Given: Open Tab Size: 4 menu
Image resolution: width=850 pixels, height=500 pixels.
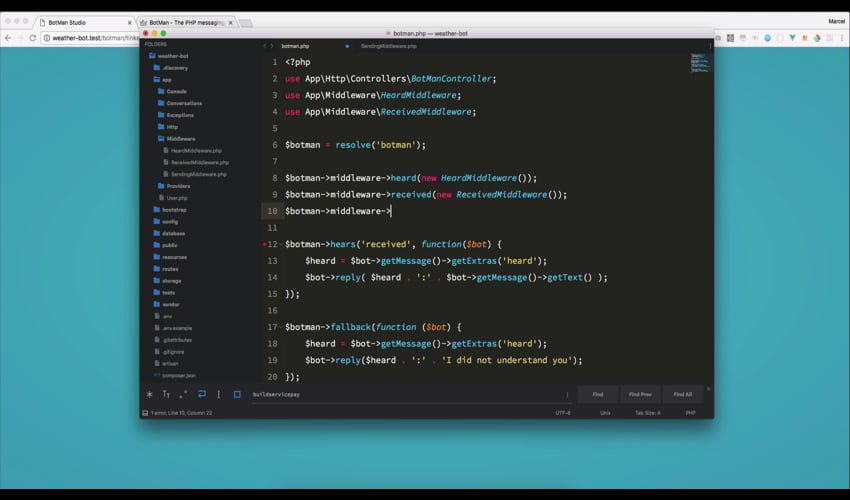Looking at the screenshot, I should [648, 413].
